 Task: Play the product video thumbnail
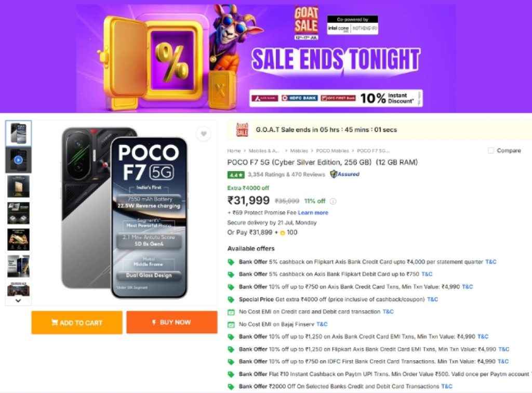18,160
